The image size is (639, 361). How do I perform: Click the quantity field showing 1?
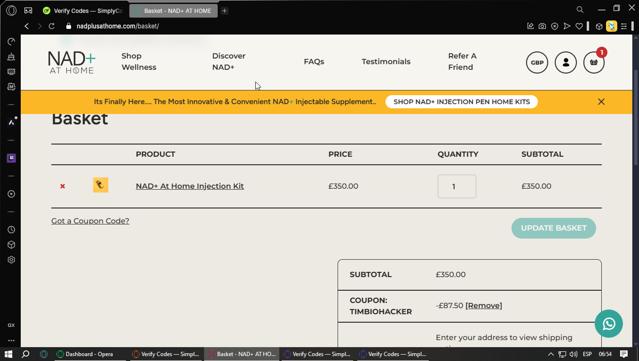click(x=457, y=186)
